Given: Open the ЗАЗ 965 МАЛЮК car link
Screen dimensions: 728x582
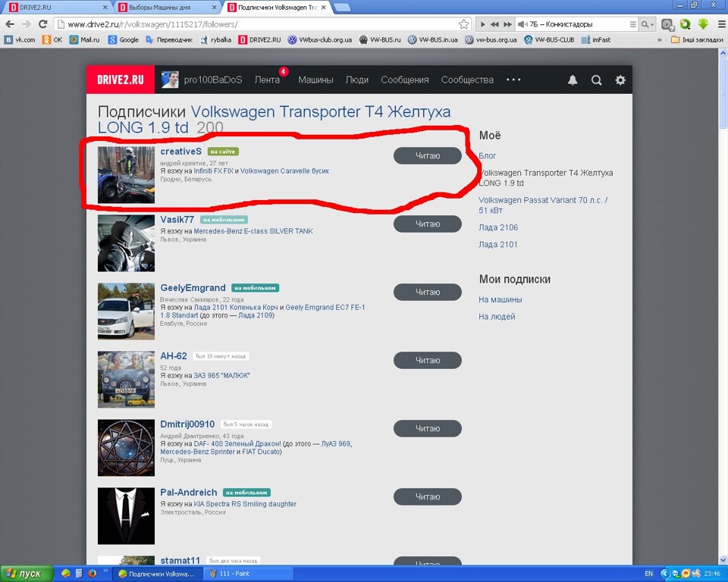Looking at the screenshot, I should click(x=221, y=375).
